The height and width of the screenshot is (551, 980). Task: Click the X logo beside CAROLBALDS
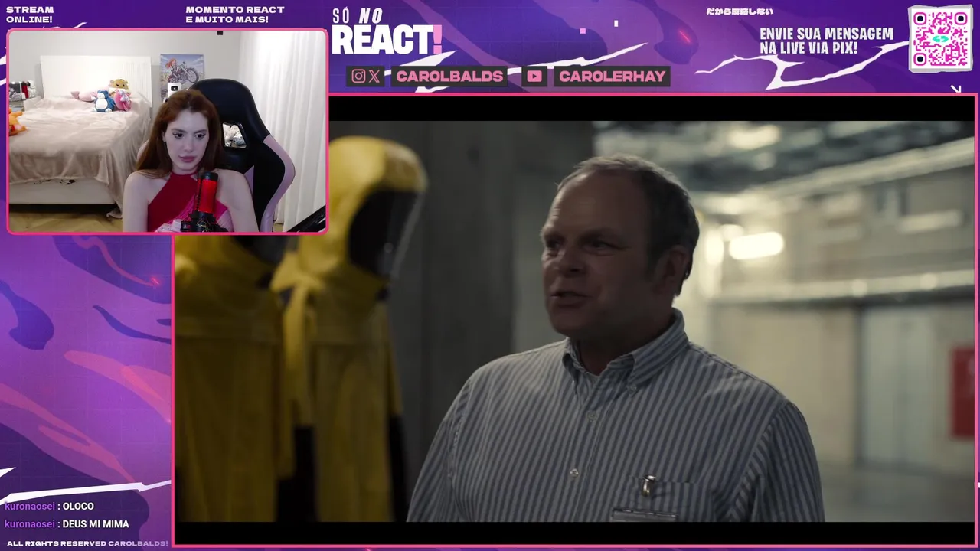374,76
